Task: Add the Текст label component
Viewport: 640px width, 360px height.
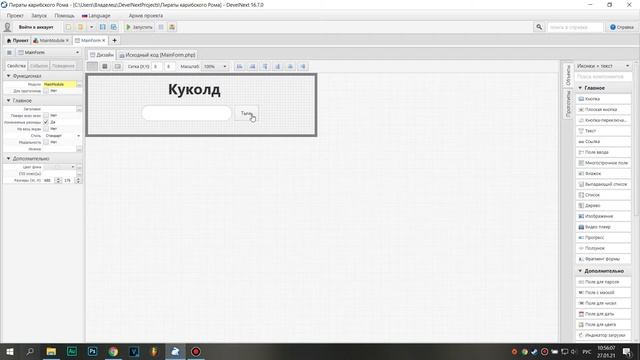Action: (603, 131)
